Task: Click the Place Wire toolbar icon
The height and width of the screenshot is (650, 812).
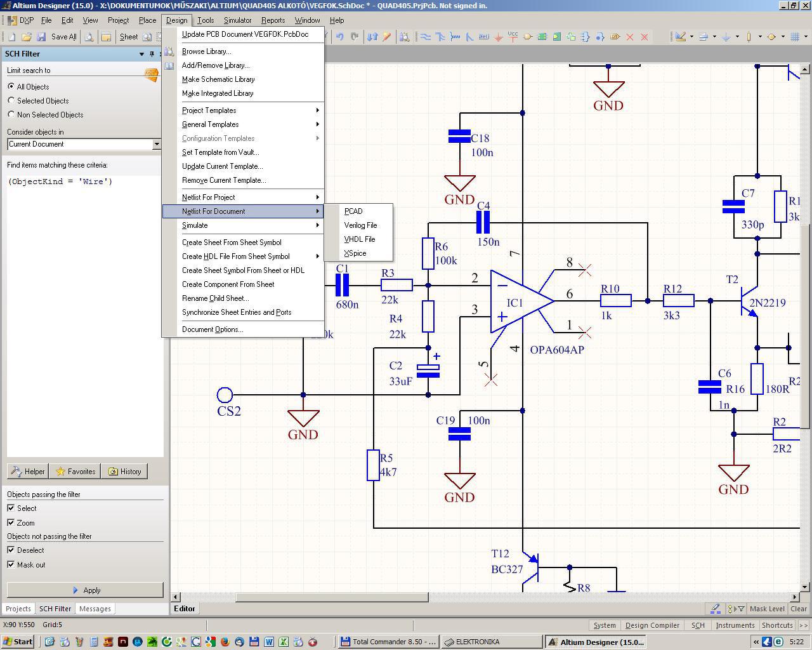Action: pos(425,37)
